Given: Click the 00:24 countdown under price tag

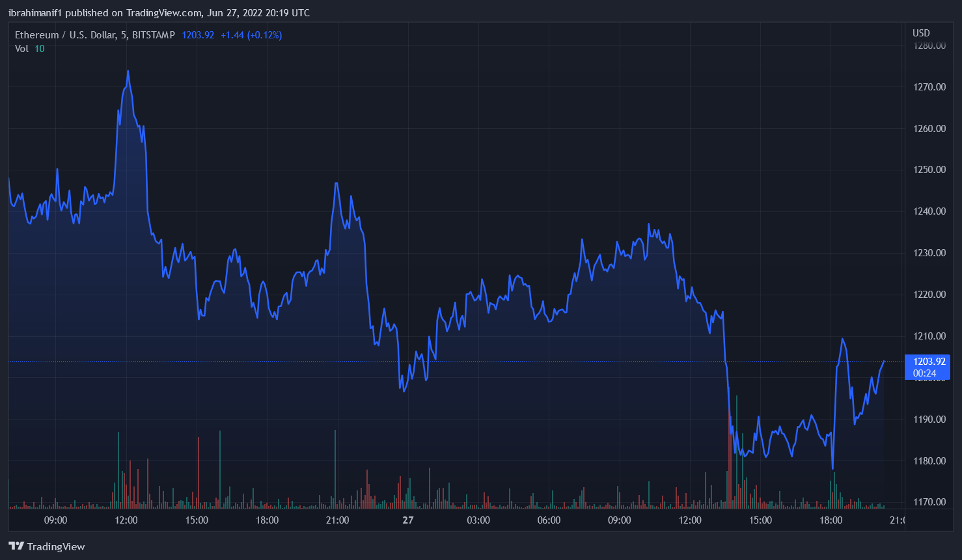Looking at the screenshot, I should click(924, 373).
